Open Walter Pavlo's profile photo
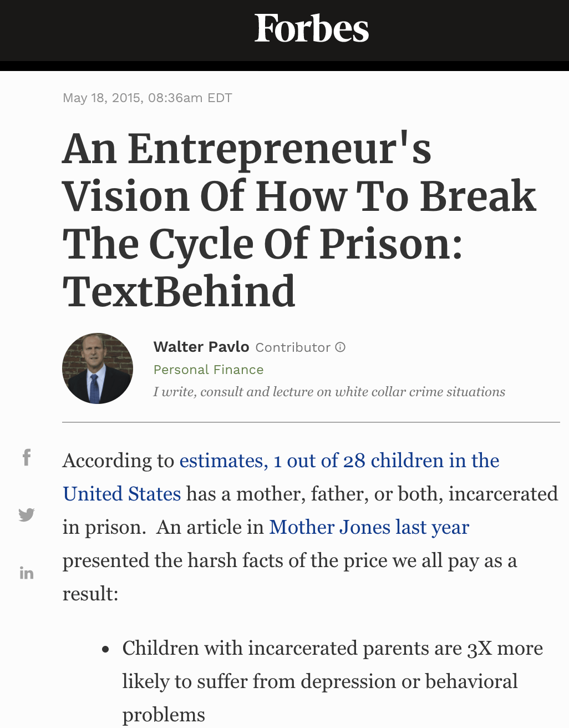 click(98, 368)
